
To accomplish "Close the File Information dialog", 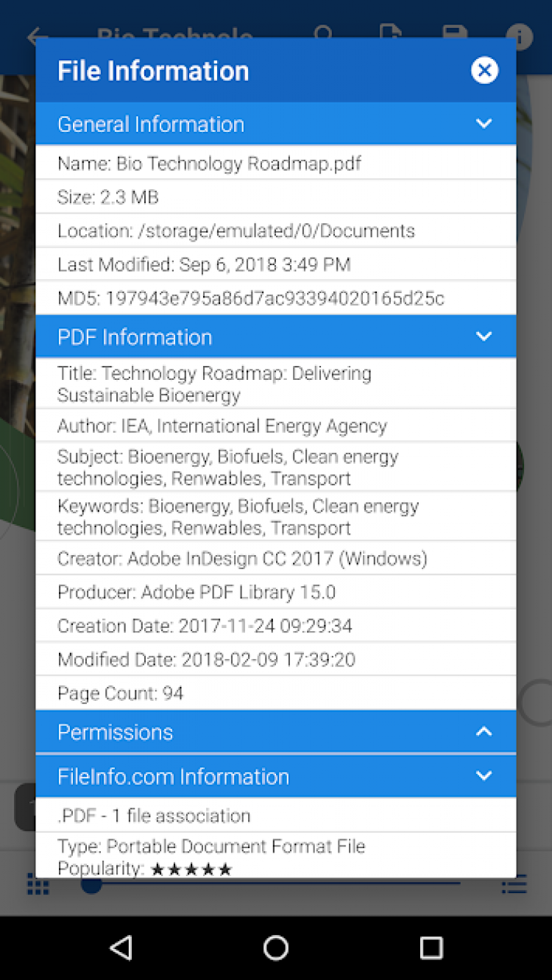I will [x=484, y=71].
